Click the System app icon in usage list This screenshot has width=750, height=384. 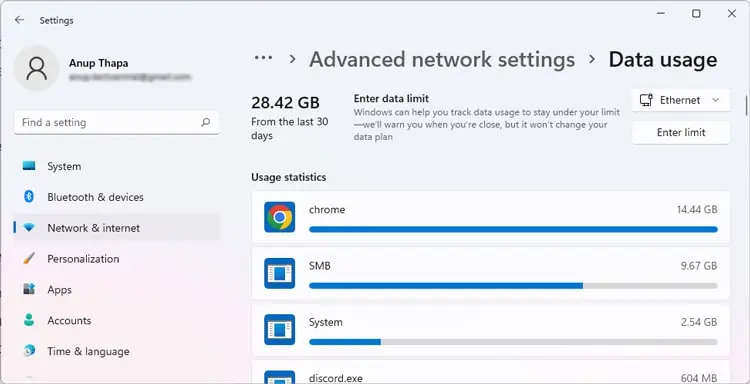279,329
